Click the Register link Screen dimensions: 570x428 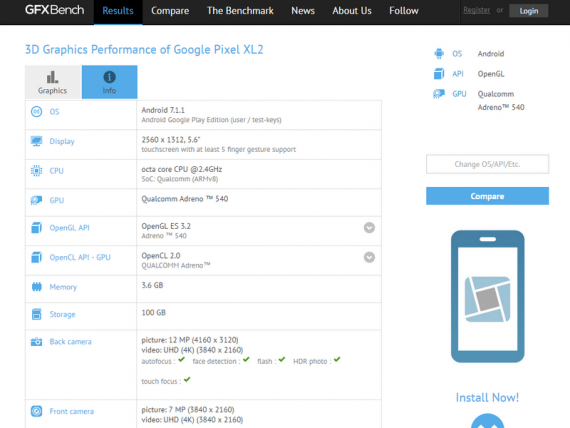point(476,10)
